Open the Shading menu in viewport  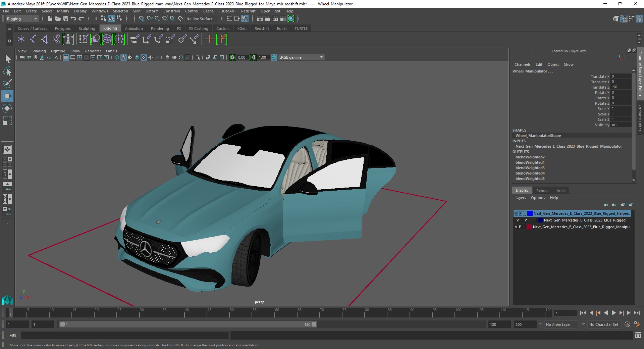(x=39, y=51)
